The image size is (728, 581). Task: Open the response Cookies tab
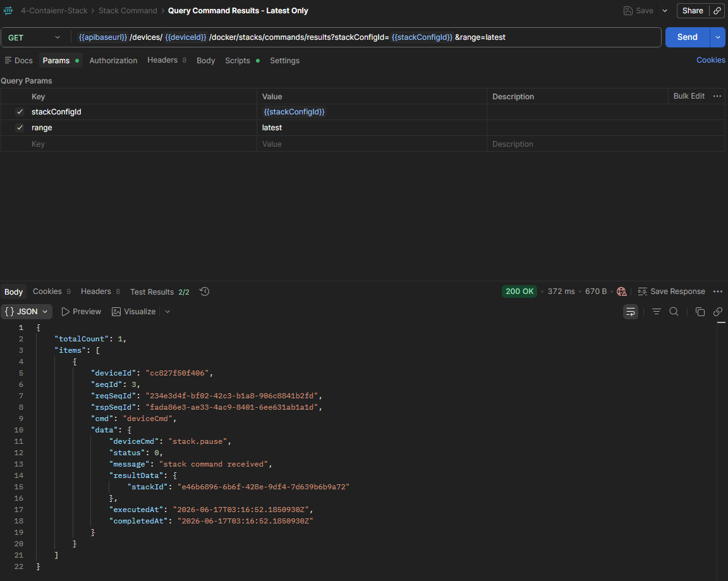coord(52,291)
